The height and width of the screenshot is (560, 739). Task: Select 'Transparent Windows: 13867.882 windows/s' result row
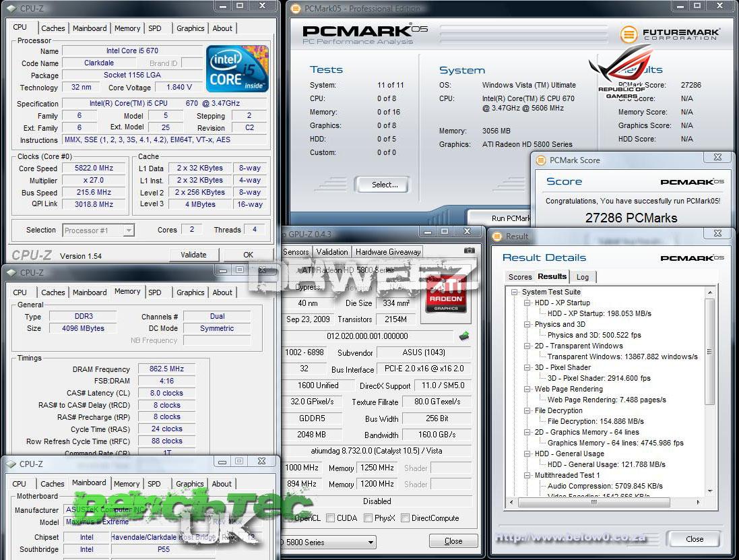(x=622, y=357)
